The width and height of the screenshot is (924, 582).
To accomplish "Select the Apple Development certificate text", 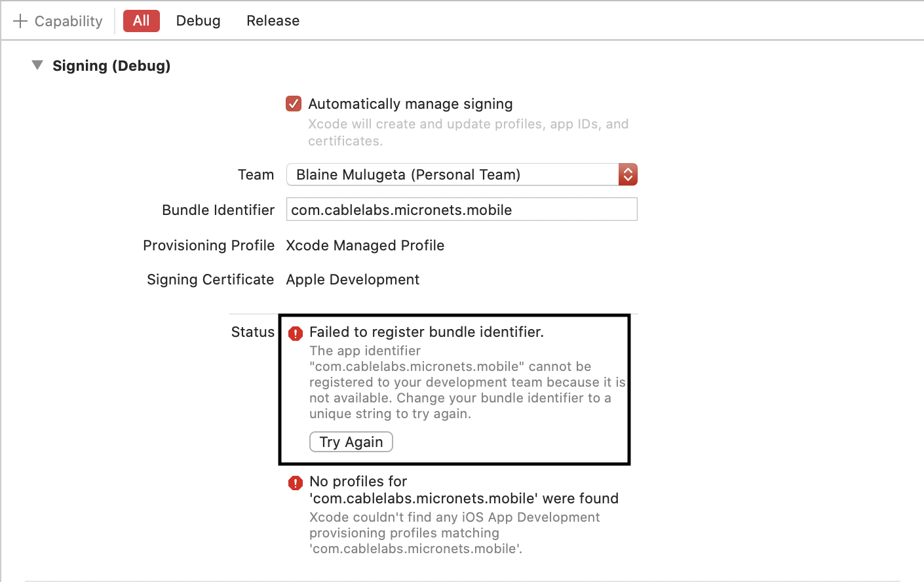I will [x=353, y=279].
